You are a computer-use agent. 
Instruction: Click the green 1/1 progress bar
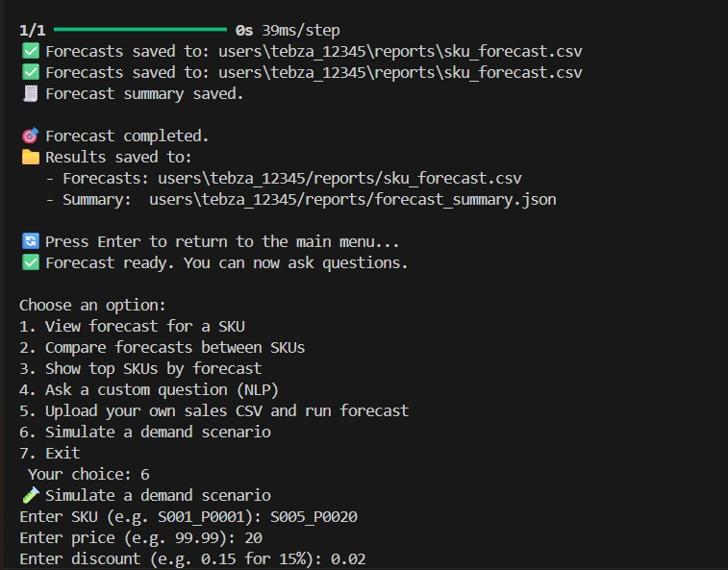[x=140, y=31]
